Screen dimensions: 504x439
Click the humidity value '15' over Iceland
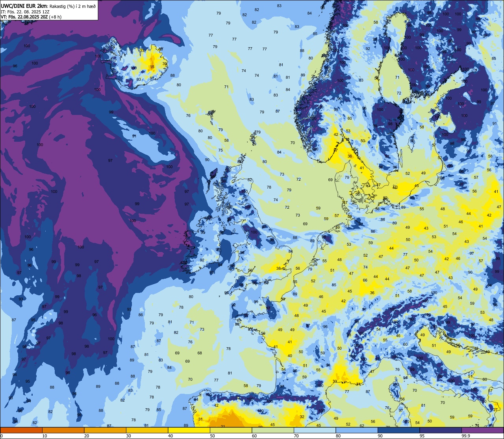point(152,67)
